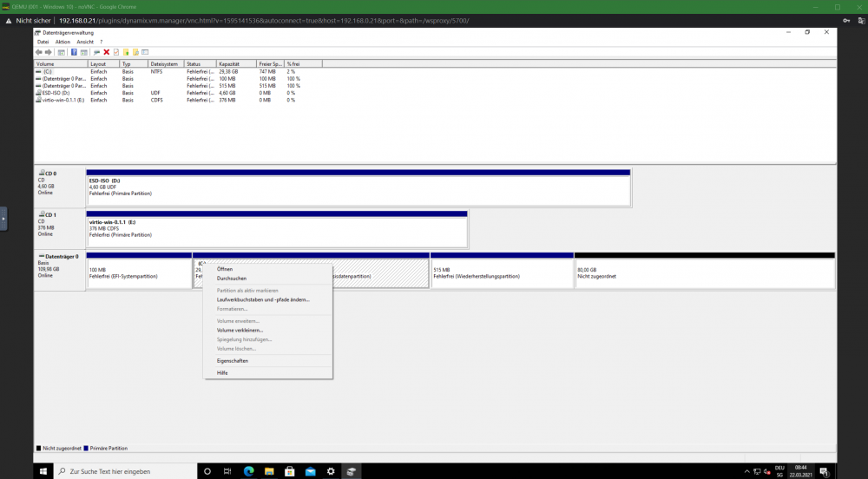The width and height of the screenshot is (868, 479).
Task: Sort by the Volume column header
Action: 61,64
